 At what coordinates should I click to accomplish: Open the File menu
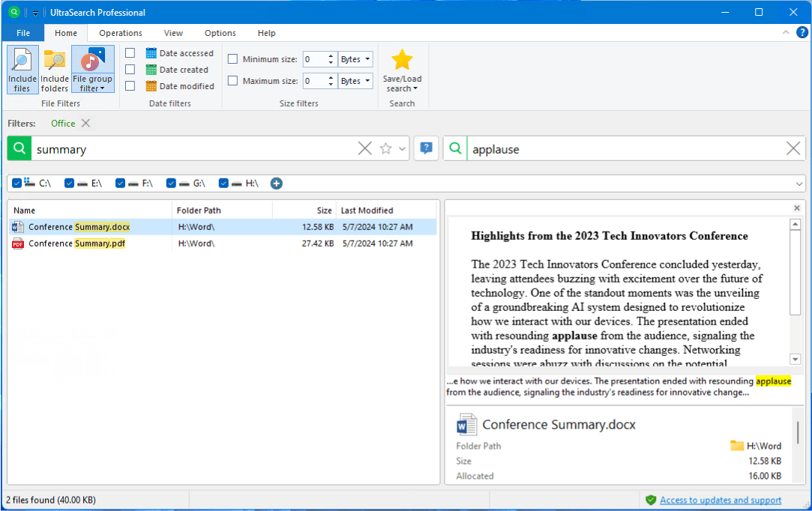[23, 33]
